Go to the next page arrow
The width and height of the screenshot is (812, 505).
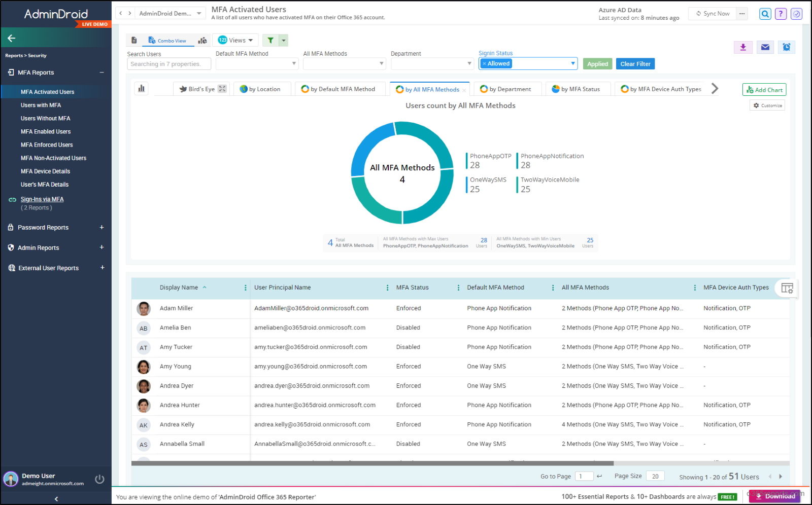click(x=781, y=477)
